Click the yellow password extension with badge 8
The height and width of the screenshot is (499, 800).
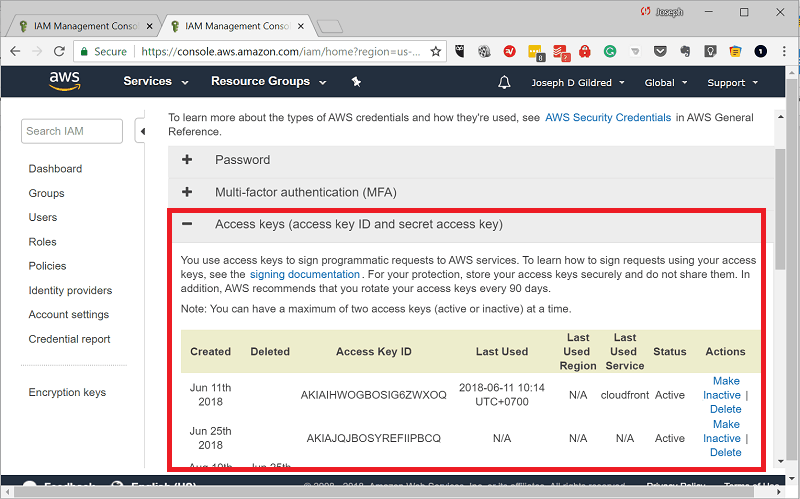coord(536,53)
